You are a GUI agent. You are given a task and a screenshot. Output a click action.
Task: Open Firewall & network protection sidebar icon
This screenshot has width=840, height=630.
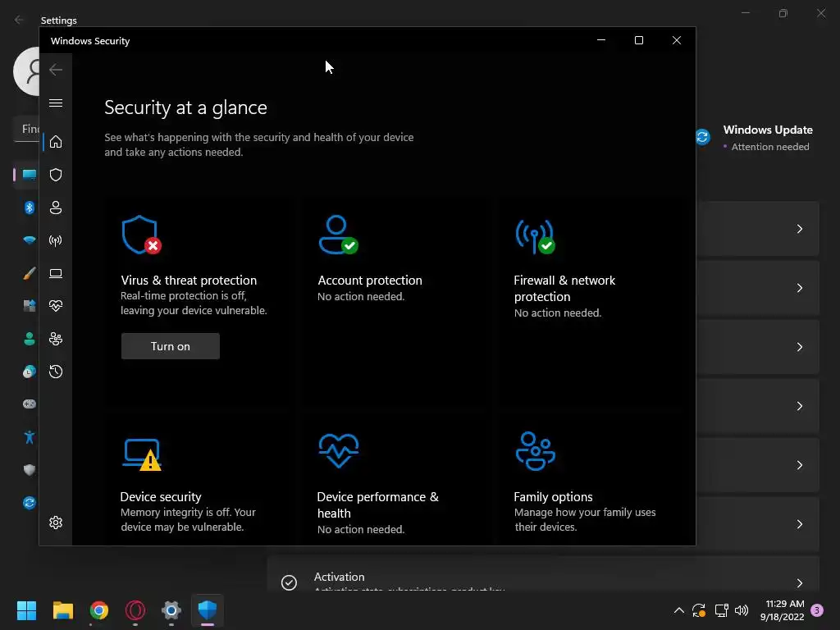(x=56, y=240)
